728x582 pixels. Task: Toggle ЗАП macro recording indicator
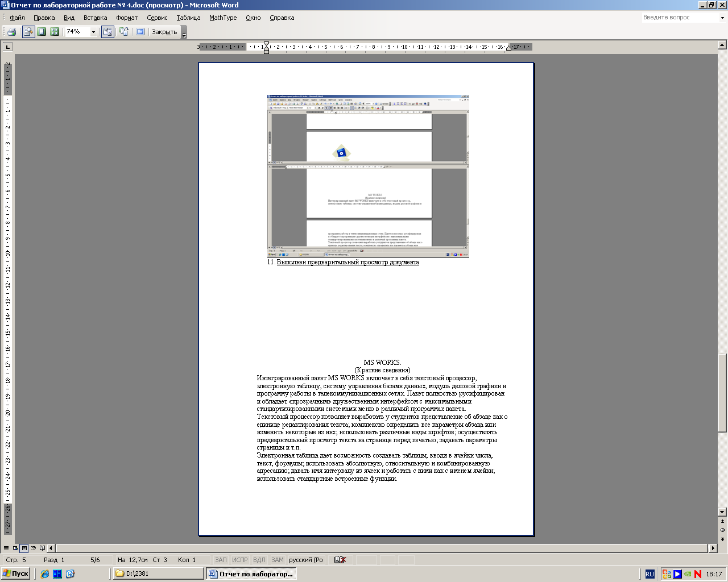click(221, 560)
